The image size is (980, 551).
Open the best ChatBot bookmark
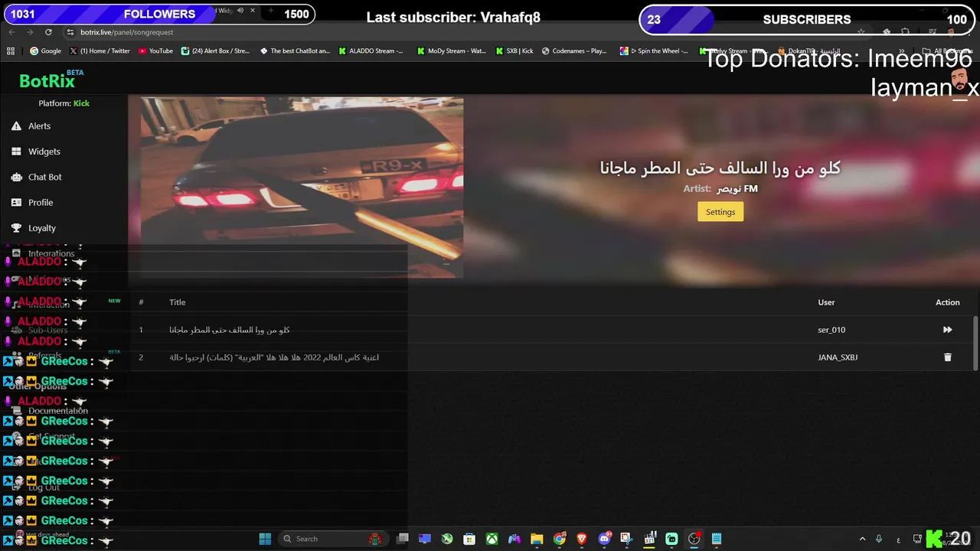coord(295,51)
